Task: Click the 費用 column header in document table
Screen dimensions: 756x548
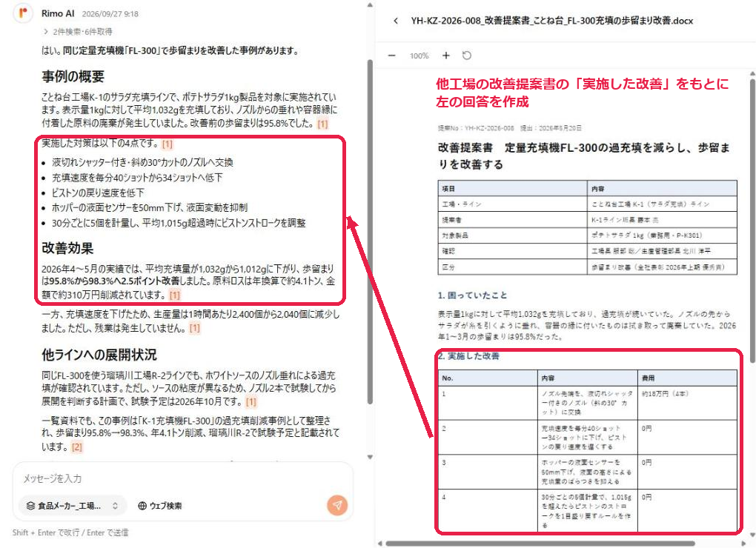Action: [x=648, y=378]
